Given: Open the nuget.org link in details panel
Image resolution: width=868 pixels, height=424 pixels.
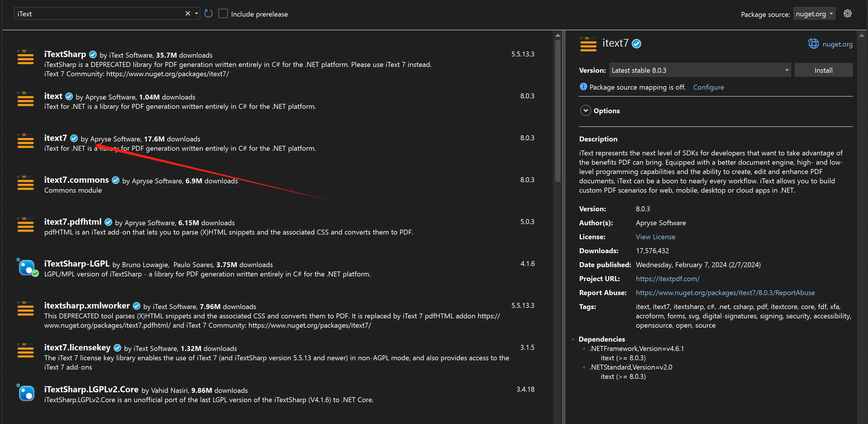Looking at the screenshot, I should click(x=837, y=44).
